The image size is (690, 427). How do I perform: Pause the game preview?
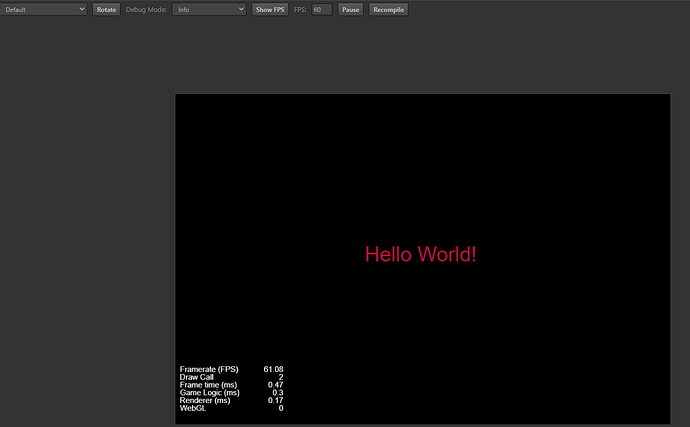point(351,9)
